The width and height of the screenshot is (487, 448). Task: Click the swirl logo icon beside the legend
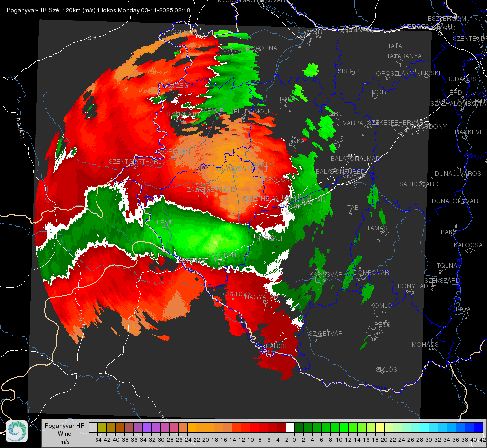point(17,431)
